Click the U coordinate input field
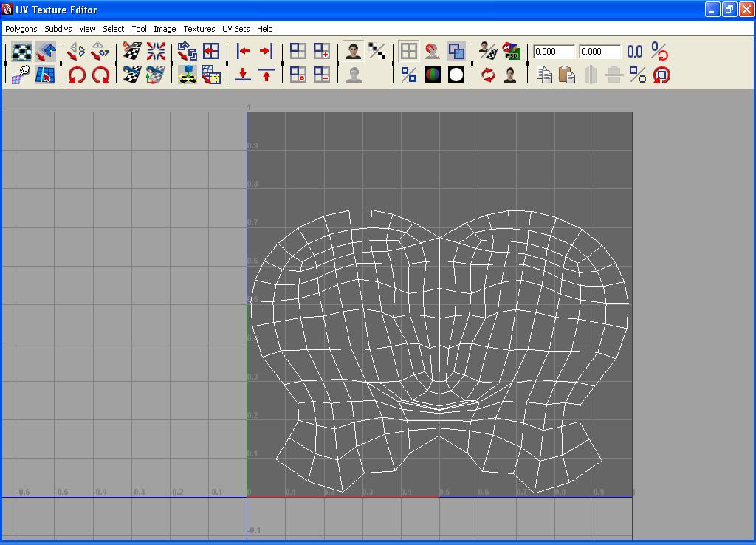Viewport: 756px width, 545px height. point(553,52)
